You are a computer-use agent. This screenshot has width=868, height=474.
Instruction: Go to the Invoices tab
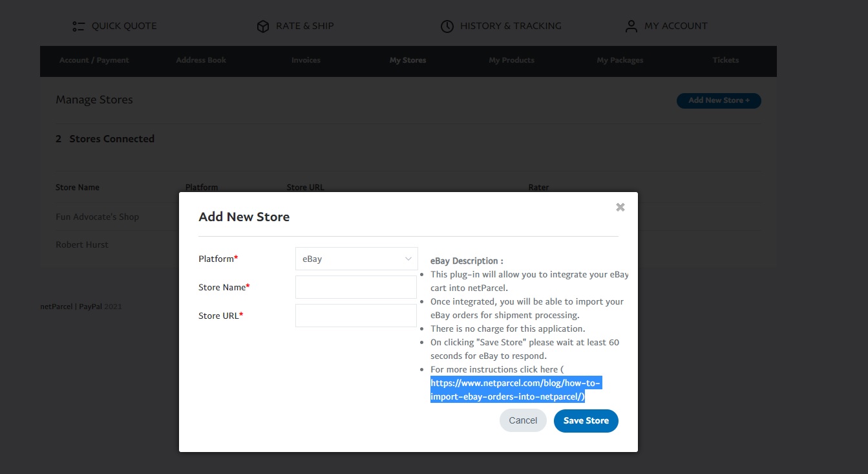point(306,60)
